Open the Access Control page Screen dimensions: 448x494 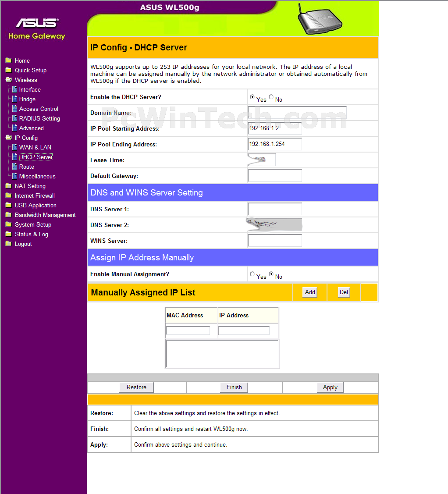[x=39, y=109]
